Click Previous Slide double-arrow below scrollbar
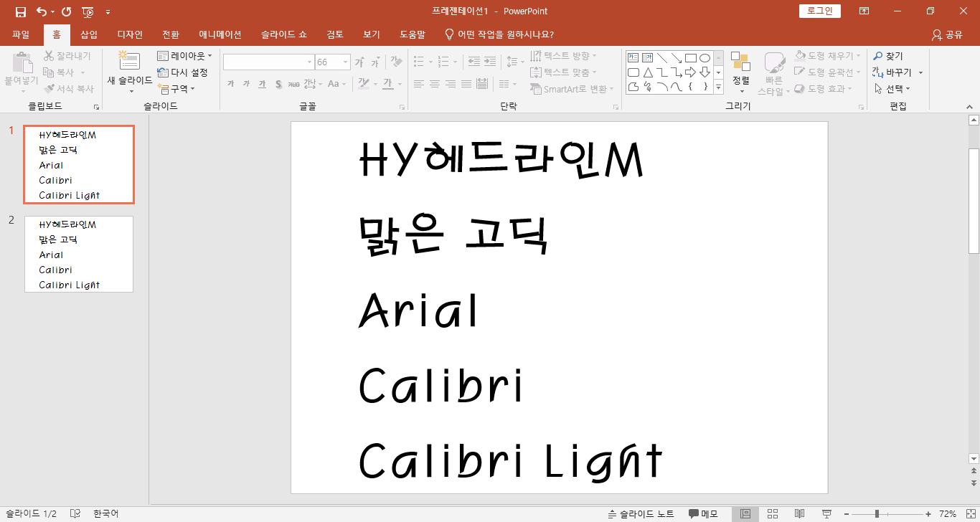 tap(974, 470)
